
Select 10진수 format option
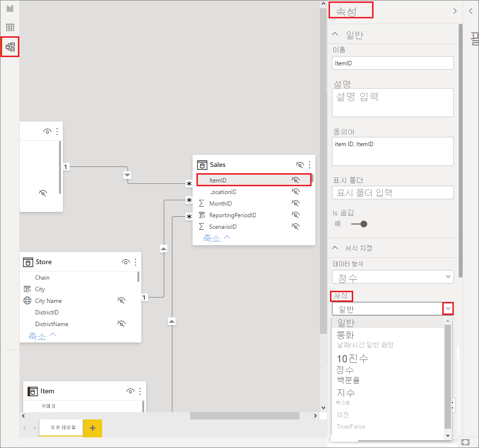pyautogui.click(x=353, y=358)
